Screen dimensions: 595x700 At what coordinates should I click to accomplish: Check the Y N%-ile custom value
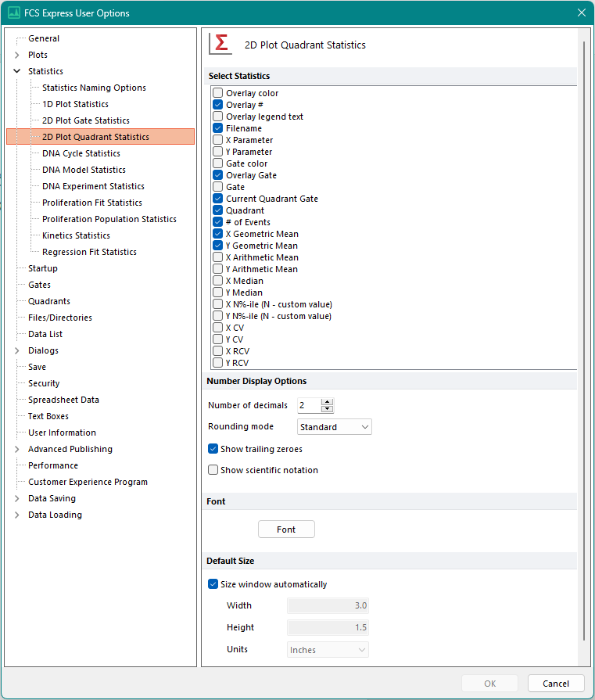click(218, 316)
